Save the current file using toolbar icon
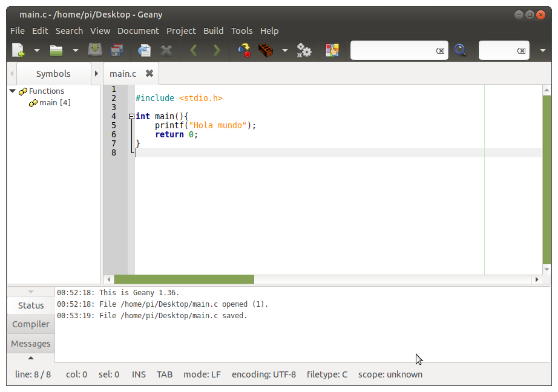The image size is (558, 392). (95, 50)
